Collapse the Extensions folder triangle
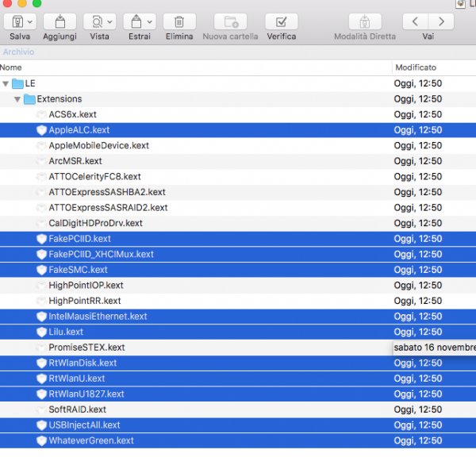 click(x=17, y=99)
